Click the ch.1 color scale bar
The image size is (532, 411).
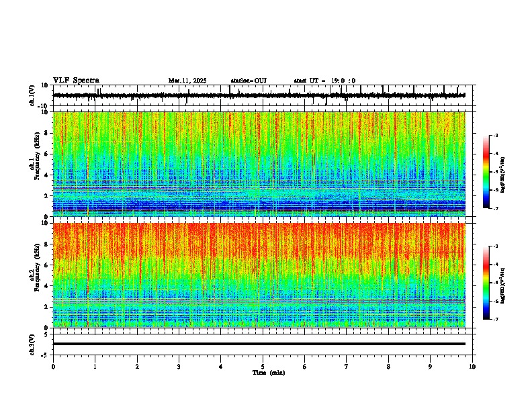tap(486, 172)
